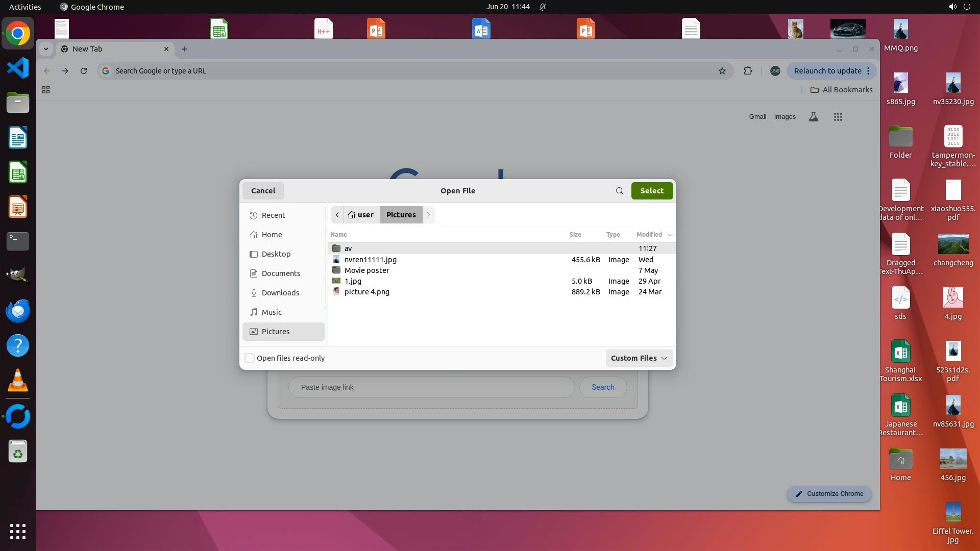Click the bookmark star in address bar
The height and width of the screenshot is (551, 980).
tap(722, 71)
